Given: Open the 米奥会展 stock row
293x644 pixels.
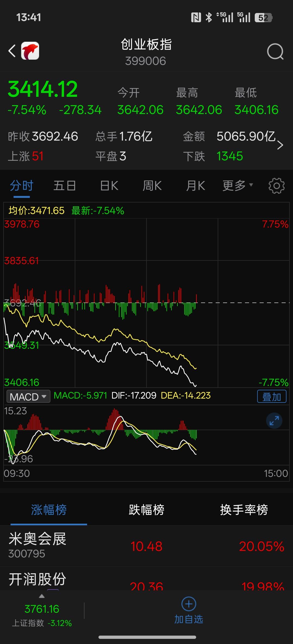Looking at the screenshot, I should pyautogui.click(x=146, y=546).
